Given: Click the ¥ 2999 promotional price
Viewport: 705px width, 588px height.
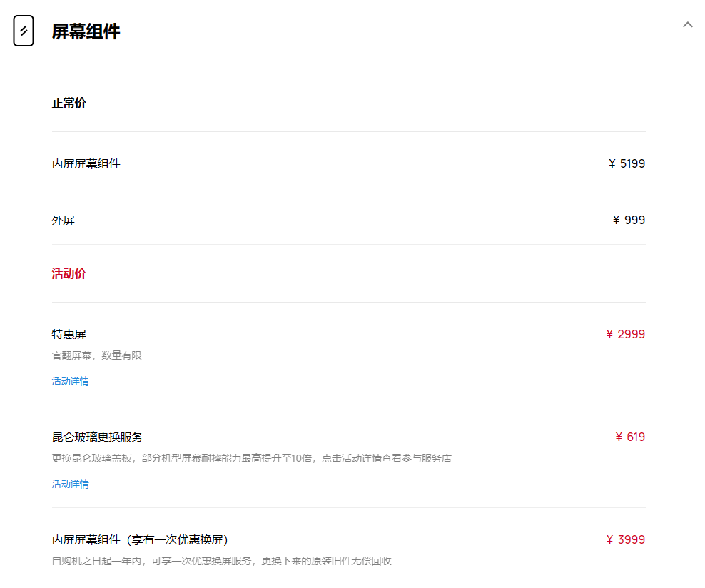Looking at the screenshot, I should 625,334.
